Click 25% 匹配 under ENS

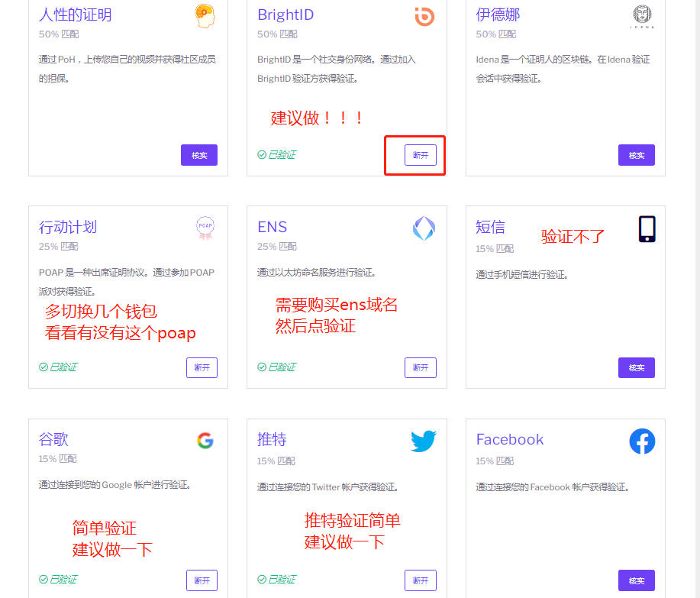pyautogui.click(x=277, y=247)
